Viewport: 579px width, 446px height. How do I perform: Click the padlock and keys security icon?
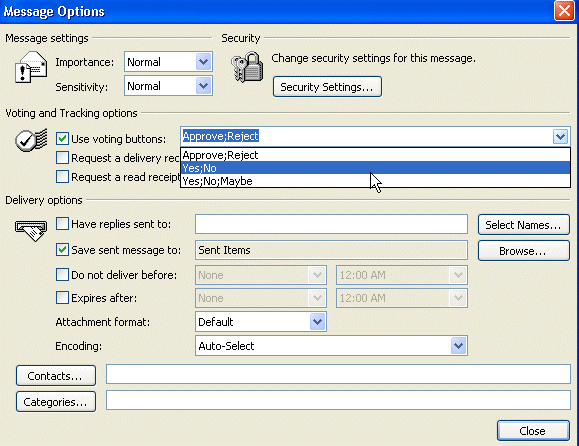[247, 67]
